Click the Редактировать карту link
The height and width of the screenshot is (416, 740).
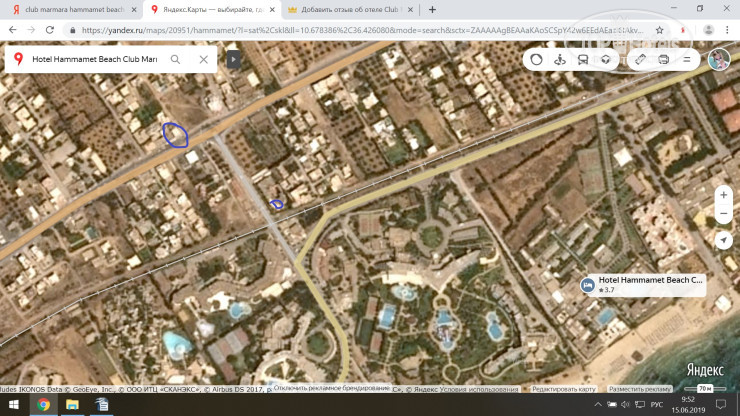pyautogui.click(x=563, y=388)
